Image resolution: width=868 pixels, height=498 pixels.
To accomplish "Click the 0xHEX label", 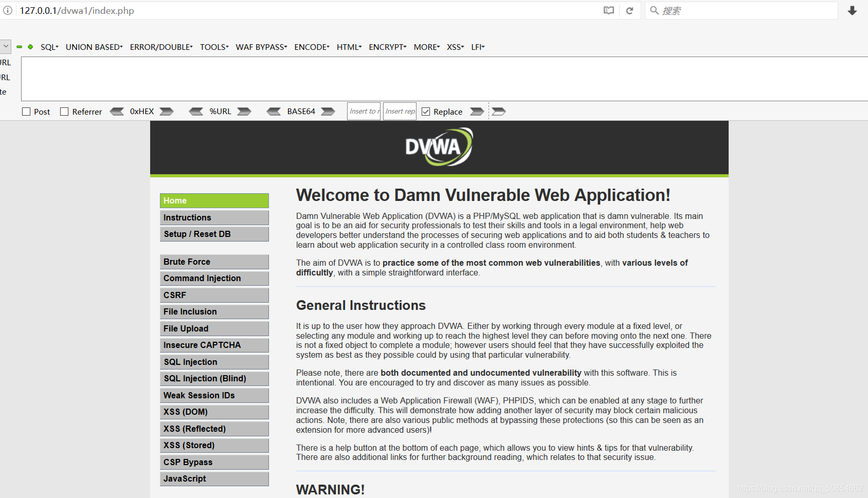I will pyautogui.click(x=142, y=112).
